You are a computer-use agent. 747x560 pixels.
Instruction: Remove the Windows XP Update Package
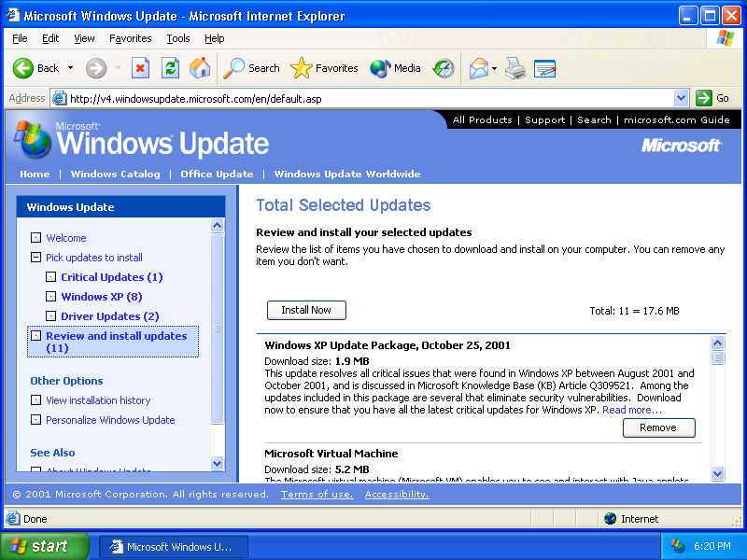[x=658, y=427]
